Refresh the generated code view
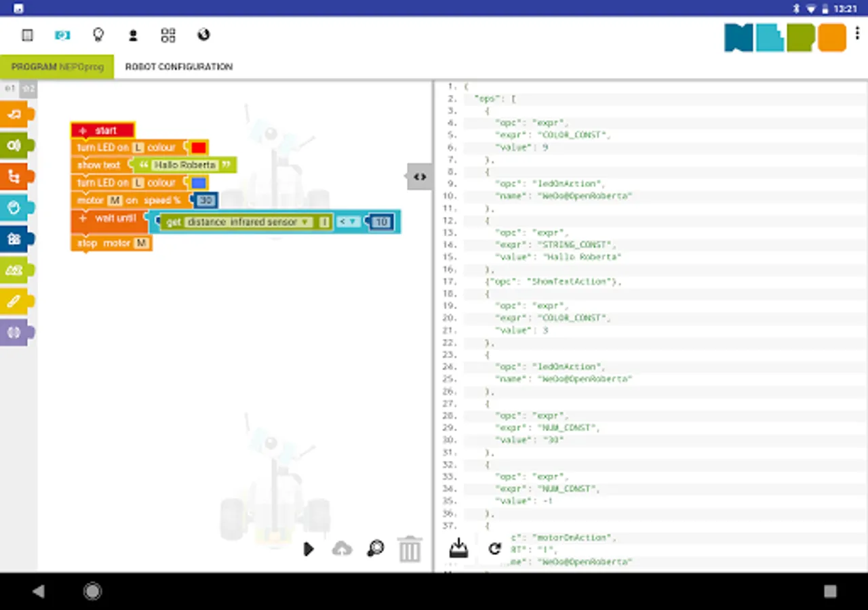868x610 pixels. (x=495, y=549)
